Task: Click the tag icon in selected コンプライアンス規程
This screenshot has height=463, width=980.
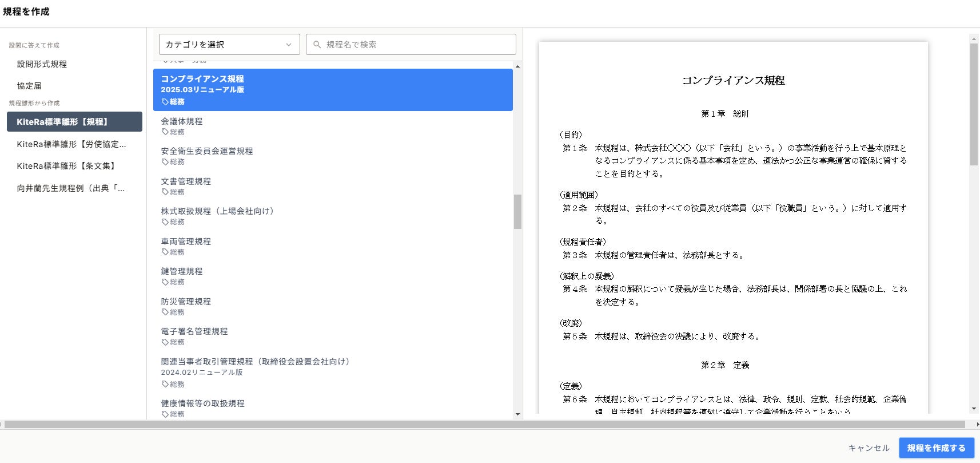Action: click(x=165, y=102)
